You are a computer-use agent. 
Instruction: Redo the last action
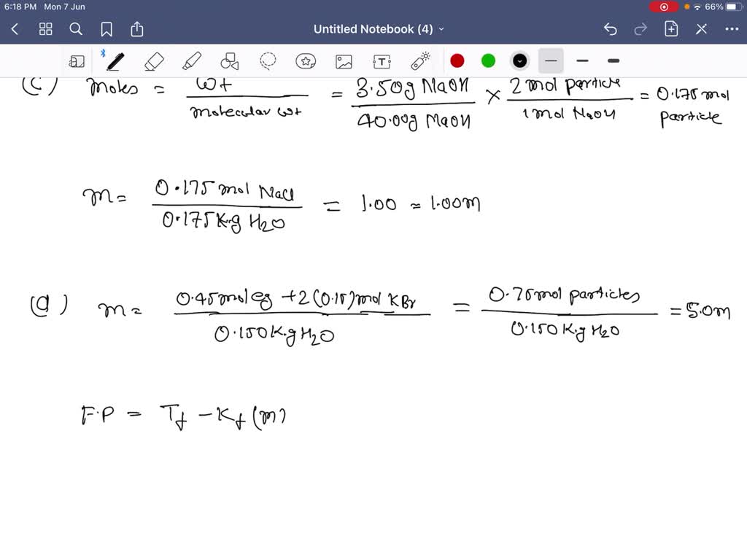[x=640, y=29]
